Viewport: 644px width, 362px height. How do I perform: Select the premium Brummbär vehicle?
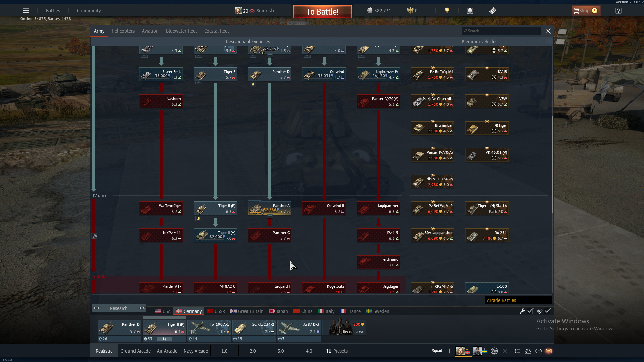click(x=433, y=128)
